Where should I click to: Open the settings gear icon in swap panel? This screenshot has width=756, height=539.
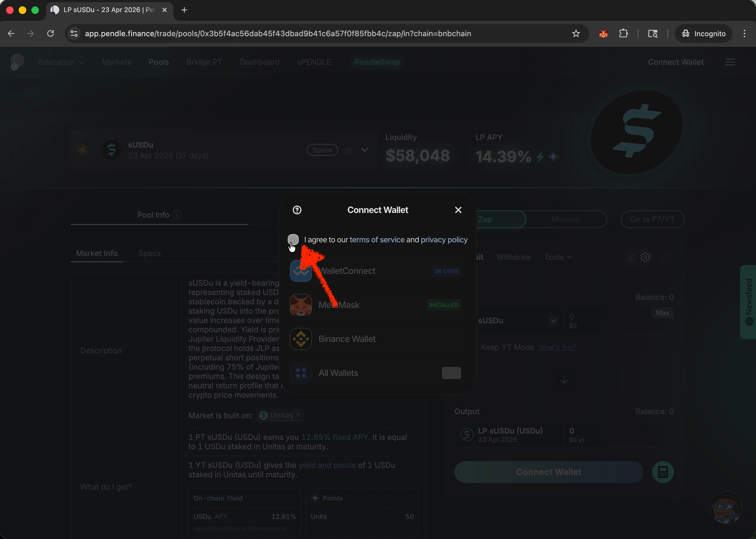[645, 257]
